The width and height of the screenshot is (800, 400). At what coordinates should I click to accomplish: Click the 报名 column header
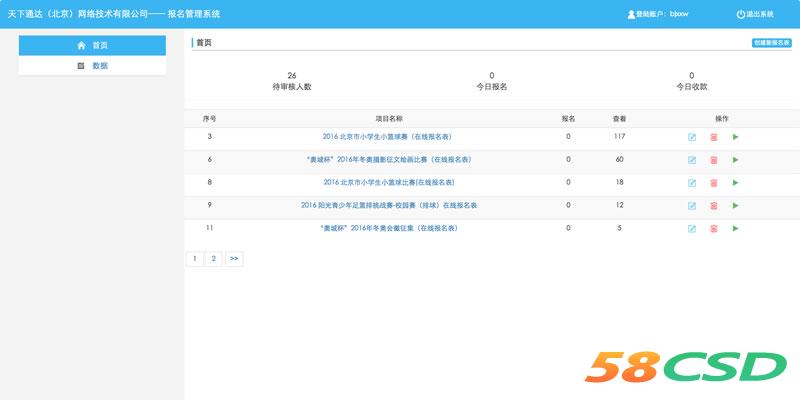click(568, 119)
